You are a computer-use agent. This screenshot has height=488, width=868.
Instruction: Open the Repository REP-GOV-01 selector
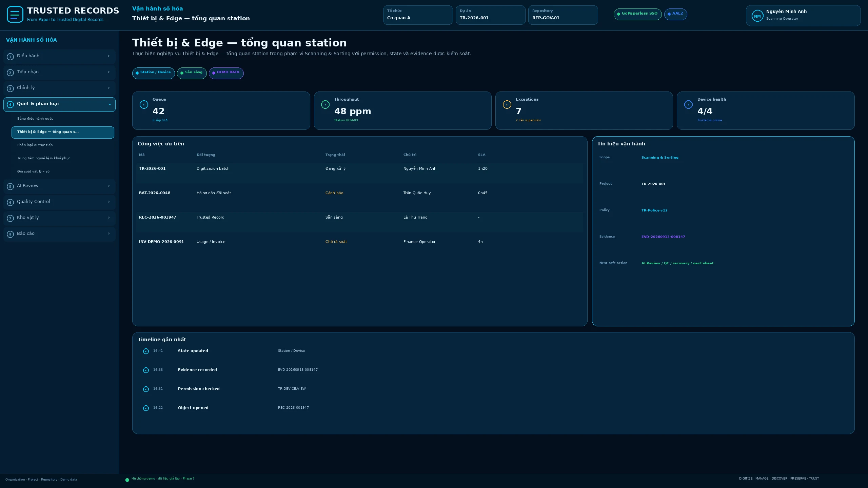[563, 15]
